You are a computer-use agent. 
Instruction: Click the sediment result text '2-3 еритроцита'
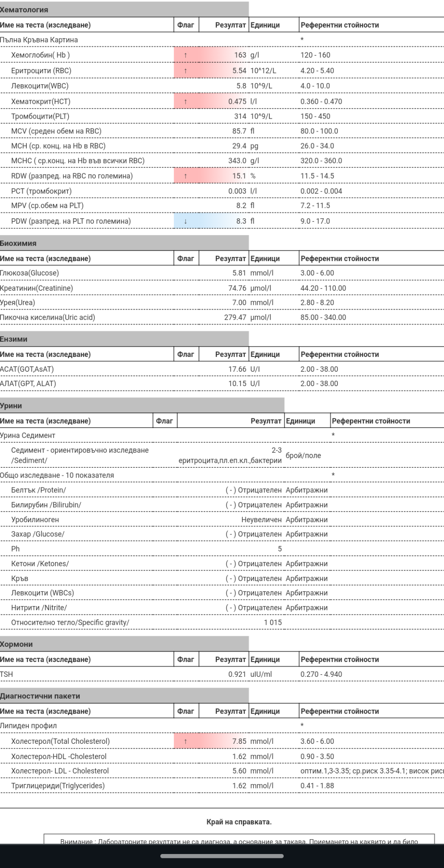point(230,456)
